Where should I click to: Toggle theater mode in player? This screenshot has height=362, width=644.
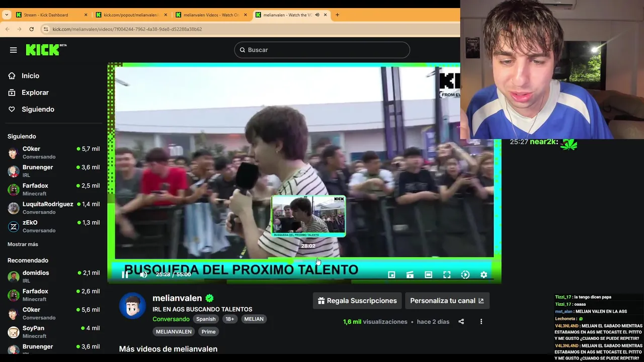[x=428, y=275]
